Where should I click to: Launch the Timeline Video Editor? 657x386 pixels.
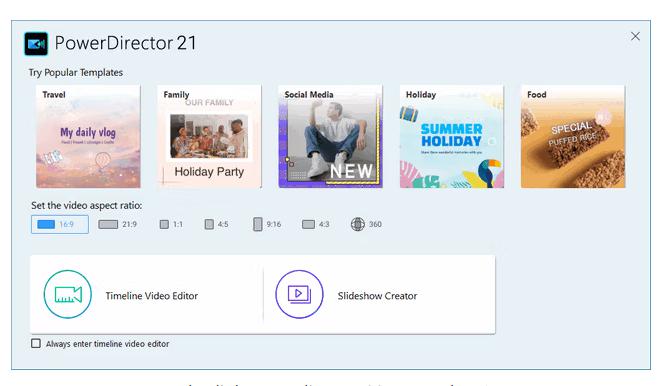pos(147,295)
